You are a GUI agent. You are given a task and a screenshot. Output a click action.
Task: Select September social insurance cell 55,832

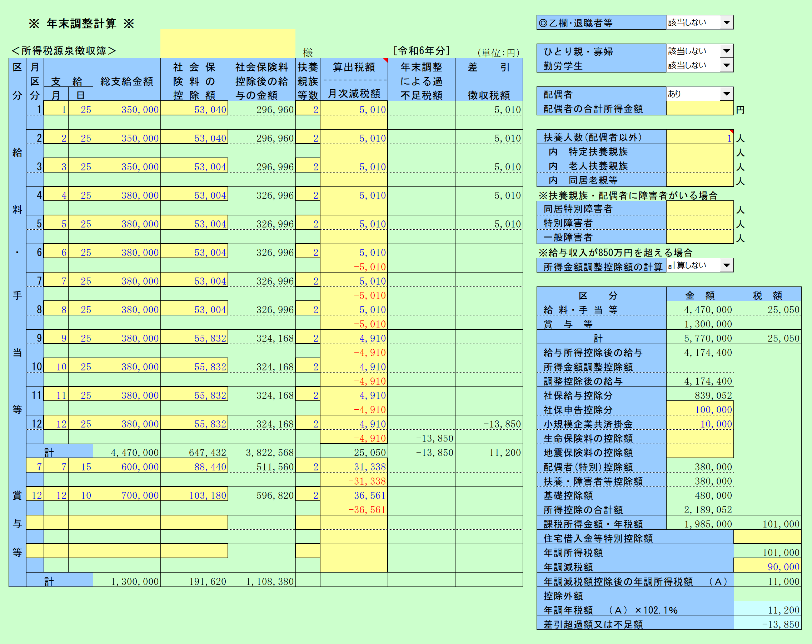click(194, 337)
